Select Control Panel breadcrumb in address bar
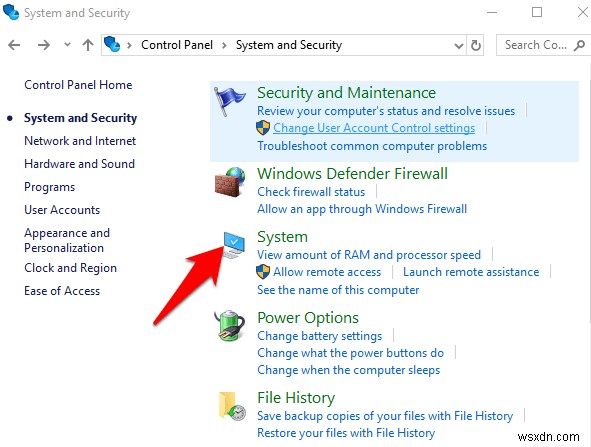Screen dimensions: 591x447 [x=177, y=45]
